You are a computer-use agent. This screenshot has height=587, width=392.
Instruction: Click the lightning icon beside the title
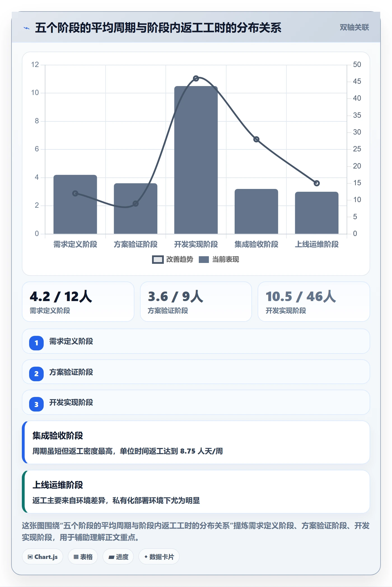pyautogui.click(x=27, y=28)
